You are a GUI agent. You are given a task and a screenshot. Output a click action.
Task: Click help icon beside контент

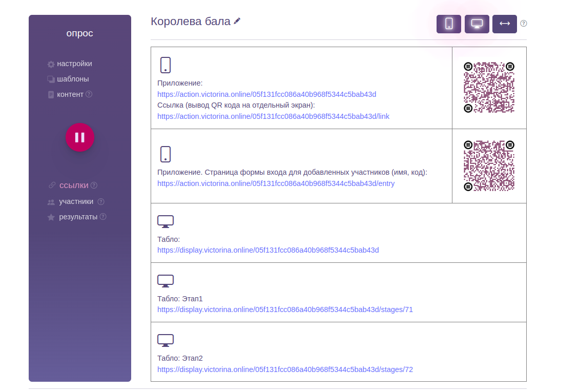pyautogui.click(x=89, y=94)
